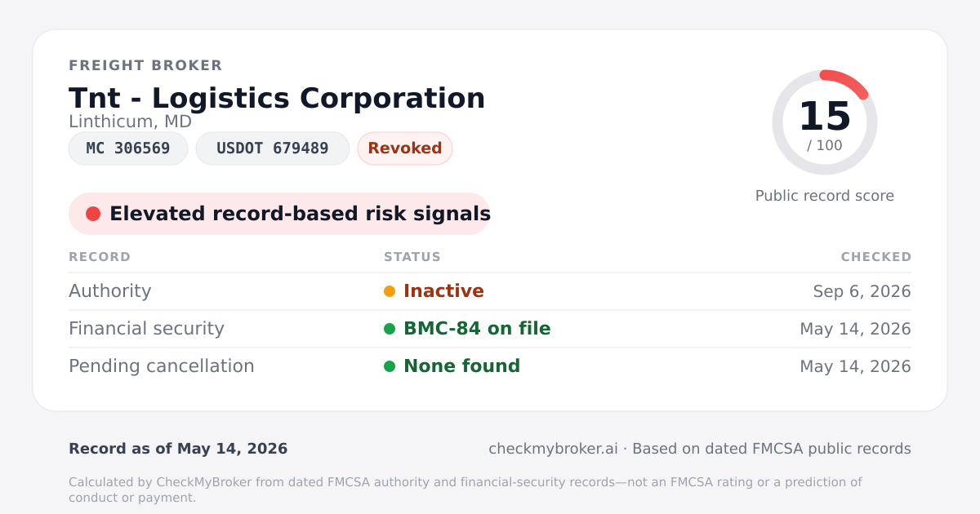Select the MC 306569 badge
The image size is (980, 514).
pyautogui.click(x=128, y=148)
